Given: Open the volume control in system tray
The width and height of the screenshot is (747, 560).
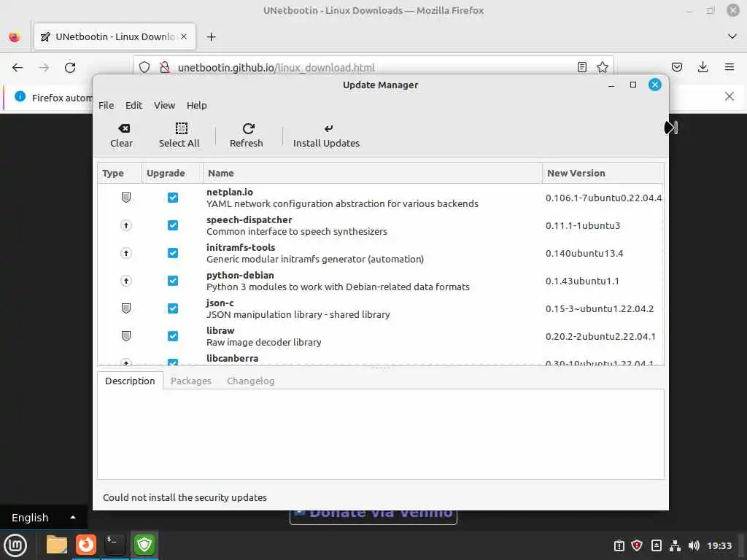Looking at the screenshot, I should pos(694,545).
